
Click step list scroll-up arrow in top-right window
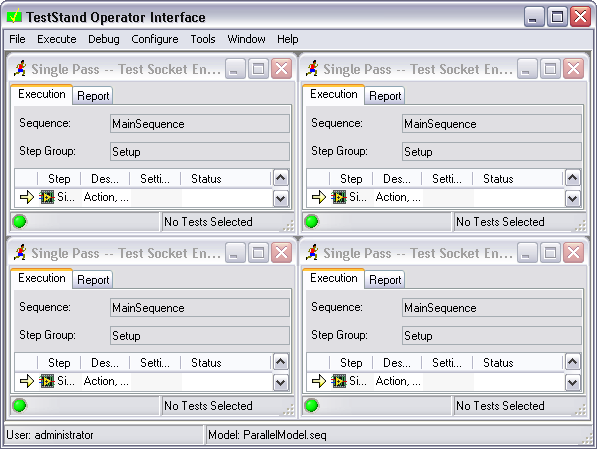coord(573,177)
